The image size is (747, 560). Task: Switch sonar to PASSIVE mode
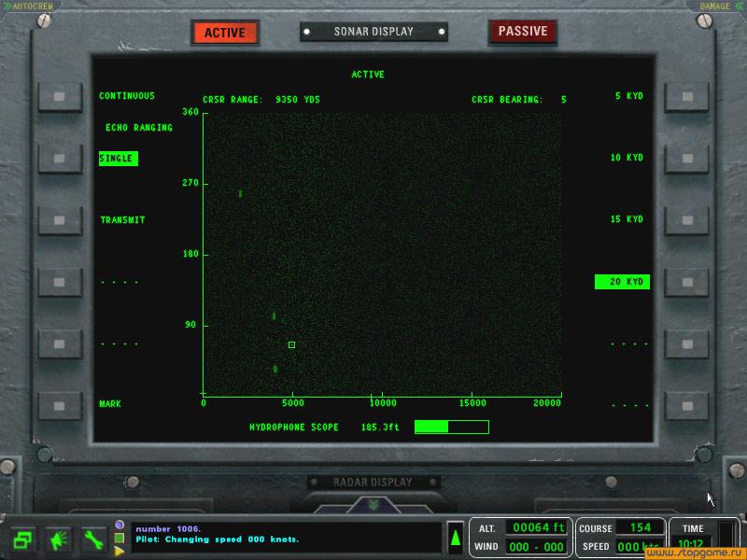(522, 32)
